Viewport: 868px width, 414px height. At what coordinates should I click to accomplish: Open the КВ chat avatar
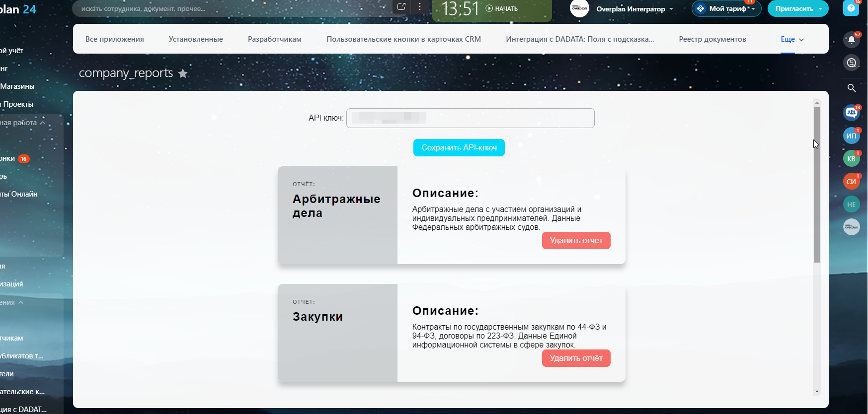(x=851, y=159)
